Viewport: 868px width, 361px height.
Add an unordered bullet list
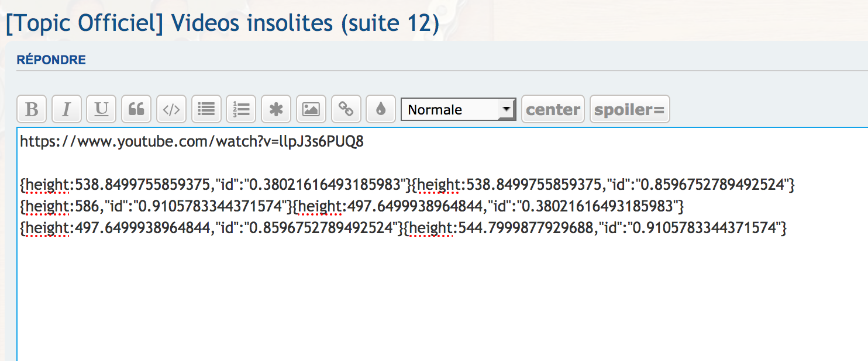click(206, 109)
